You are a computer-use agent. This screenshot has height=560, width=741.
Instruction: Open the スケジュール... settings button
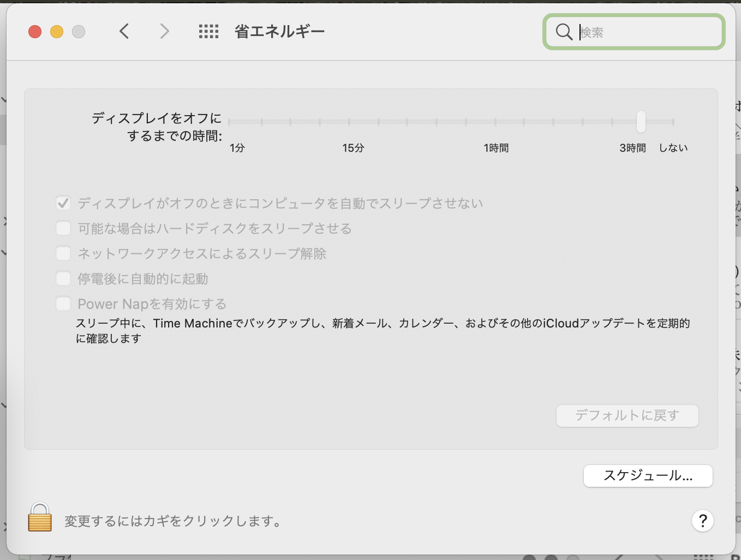pyautogui.click(x=648, y=476)
